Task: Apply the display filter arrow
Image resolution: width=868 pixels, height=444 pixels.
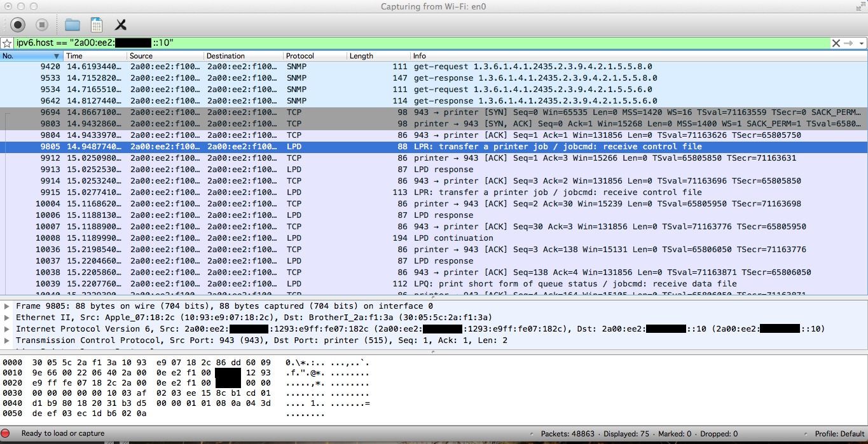Action: click(x=848, y=43)
